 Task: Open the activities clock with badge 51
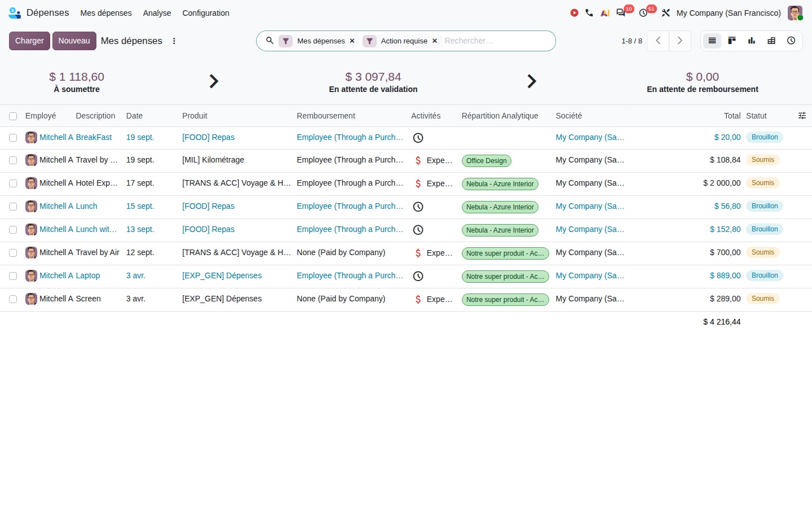click(643, 13)
